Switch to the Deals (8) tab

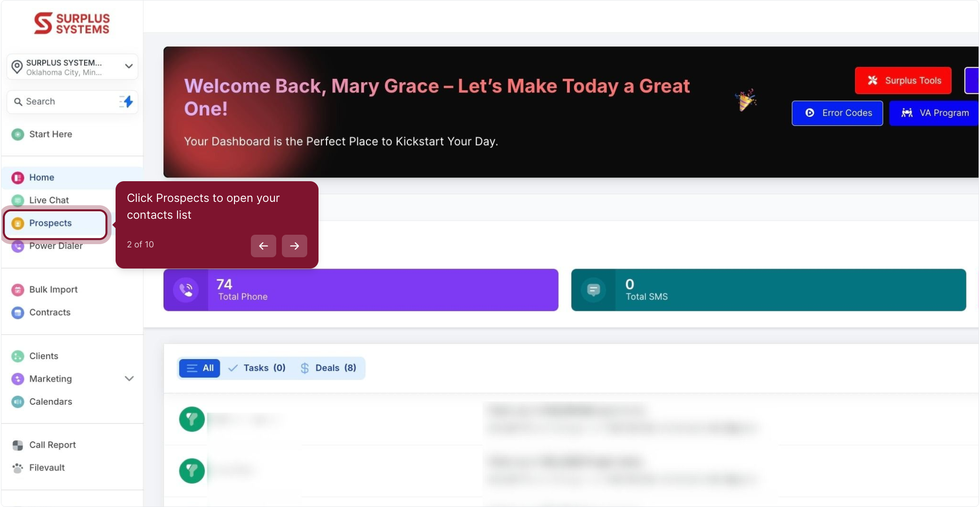coord(328,368)
